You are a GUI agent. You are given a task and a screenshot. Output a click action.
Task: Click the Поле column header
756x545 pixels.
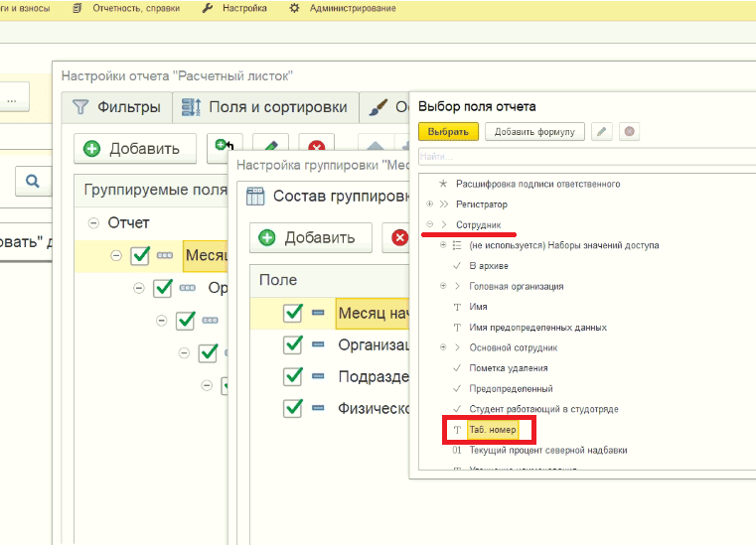pos(329,280)
